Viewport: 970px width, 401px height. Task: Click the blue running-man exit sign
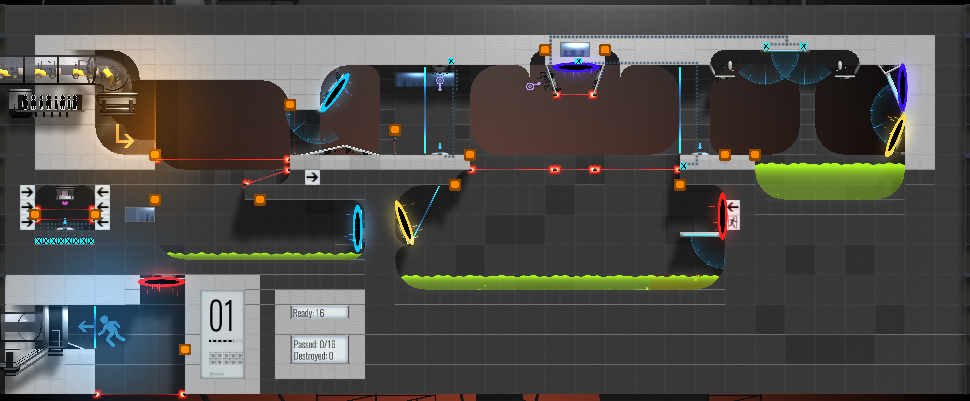click(111, 329)
